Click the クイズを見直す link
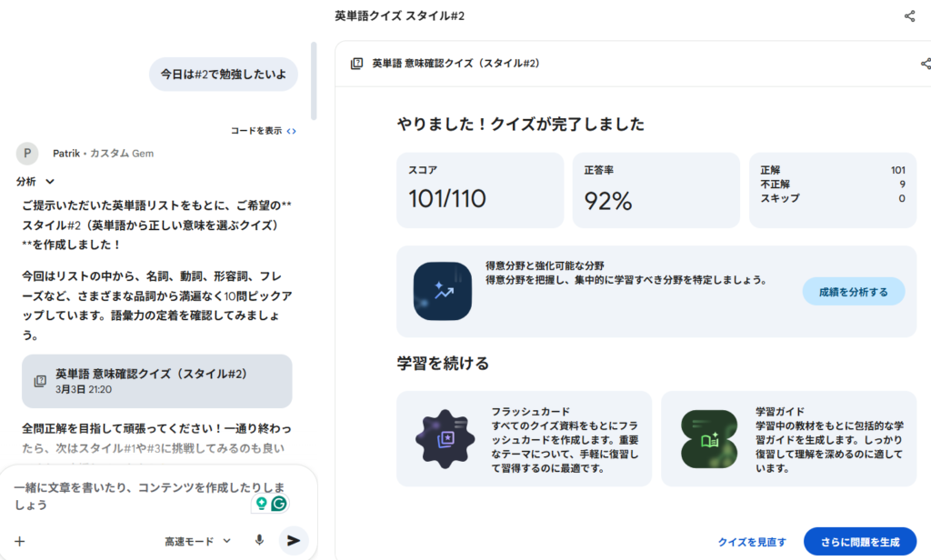The height and width of the screenshot is (560, 931). [752, 542]
